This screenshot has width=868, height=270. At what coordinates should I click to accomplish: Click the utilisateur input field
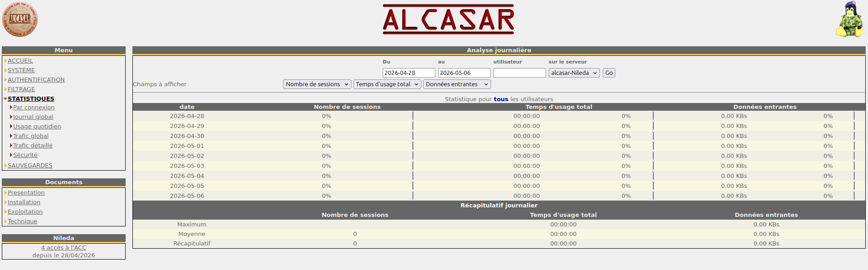pyautogui.click(x=520, y=73)
